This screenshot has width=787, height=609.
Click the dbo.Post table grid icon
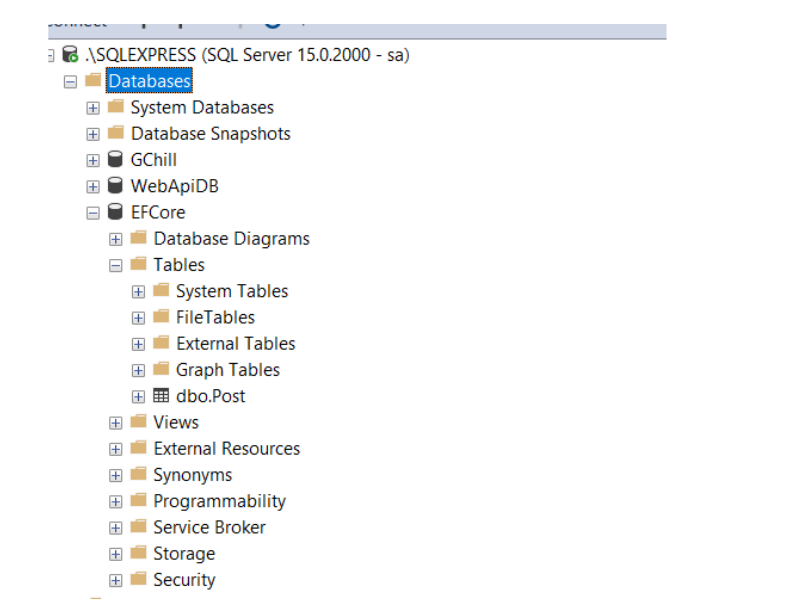tap(161, 395)
